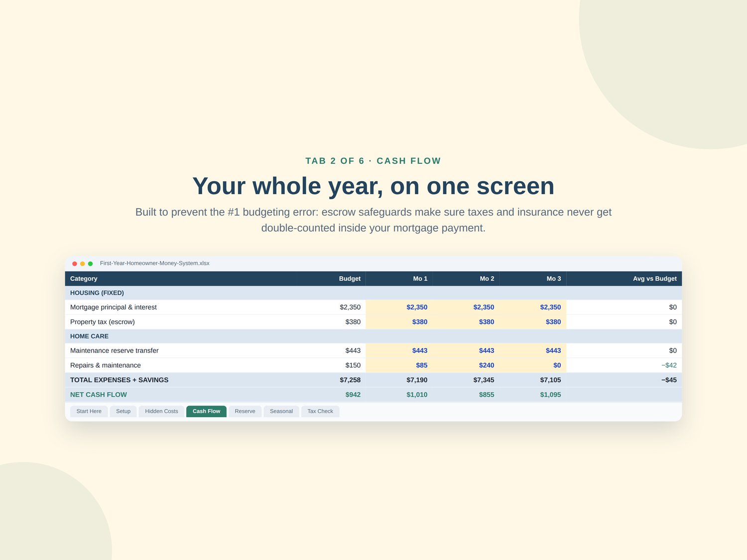747x560 pixels.
Task: Select the HOUSING (FIXED) section row
Action: (x=373, y=293)
